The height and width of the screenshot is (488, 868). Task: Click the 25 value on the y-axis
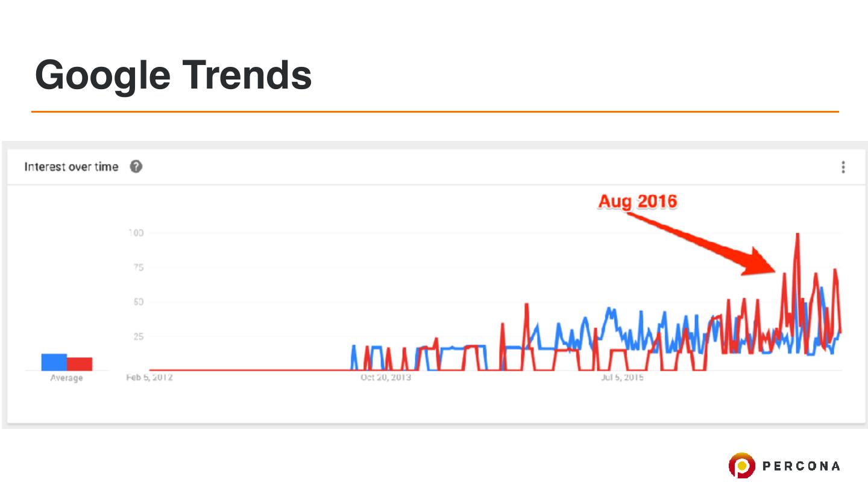pyautogui.click(x=137, y=336)
